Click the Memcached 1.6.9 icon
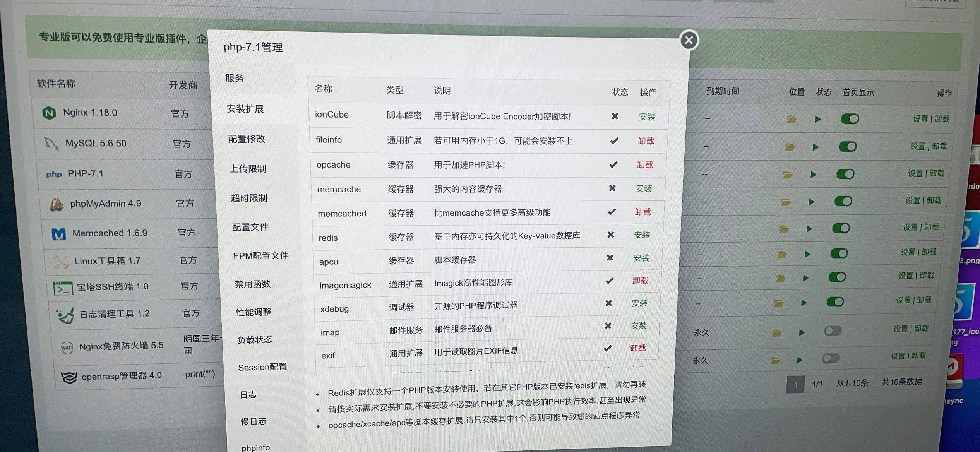980x452 pixels. tap(59, 234)
